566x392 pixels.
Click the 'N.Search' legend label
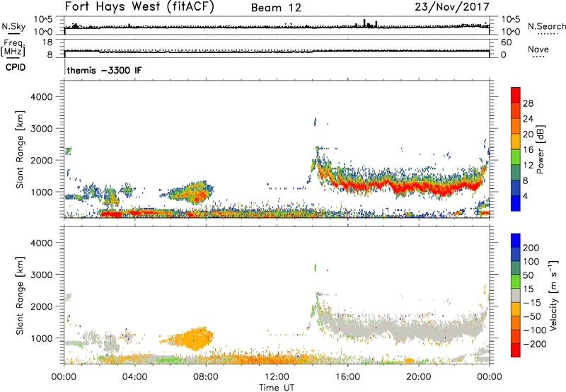click(x=546, y=26)
